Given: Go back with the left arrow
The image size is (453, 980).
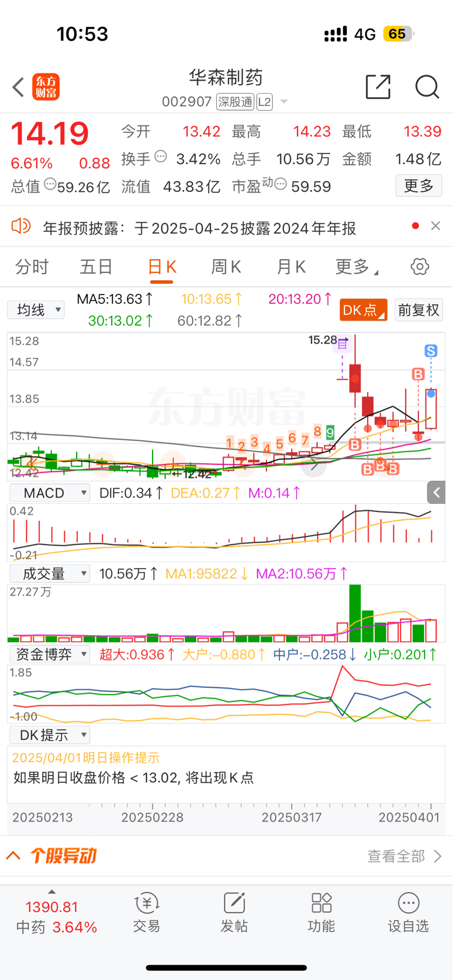Looking at the screenshot, I should point(18,87).
